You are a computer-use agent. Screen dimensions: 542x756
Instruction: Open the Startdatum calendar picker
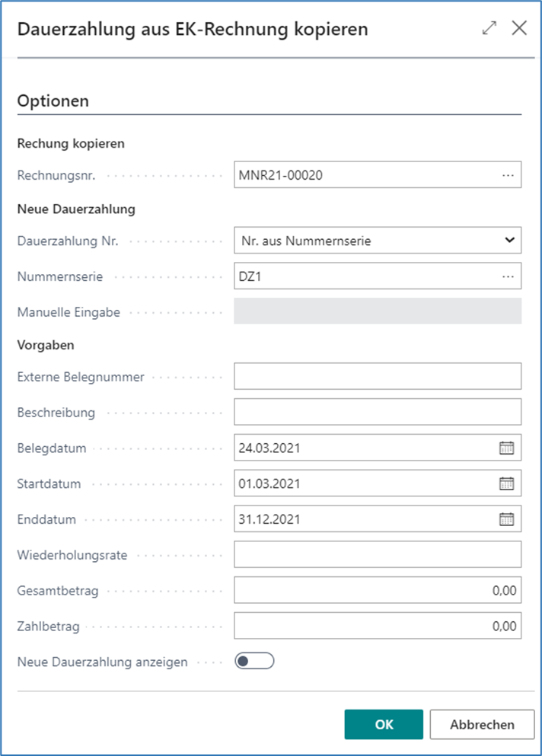point(506,483)
